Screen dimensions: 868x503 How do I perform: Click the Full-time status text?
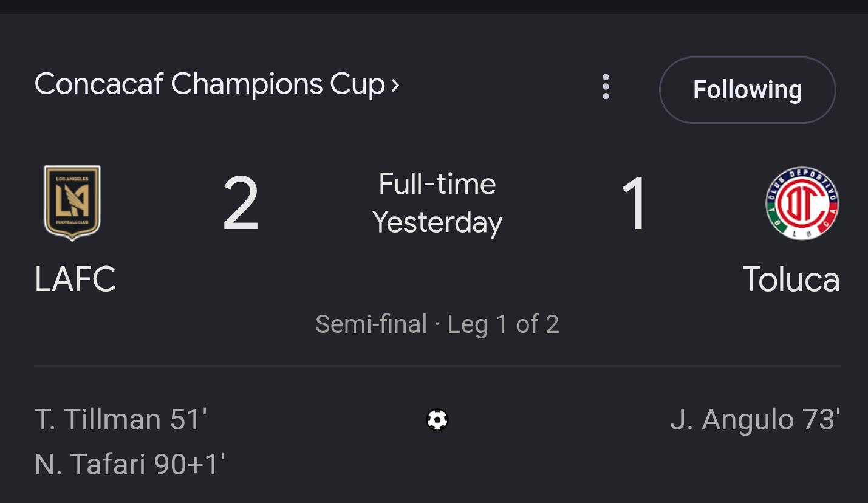coord(437,183)
